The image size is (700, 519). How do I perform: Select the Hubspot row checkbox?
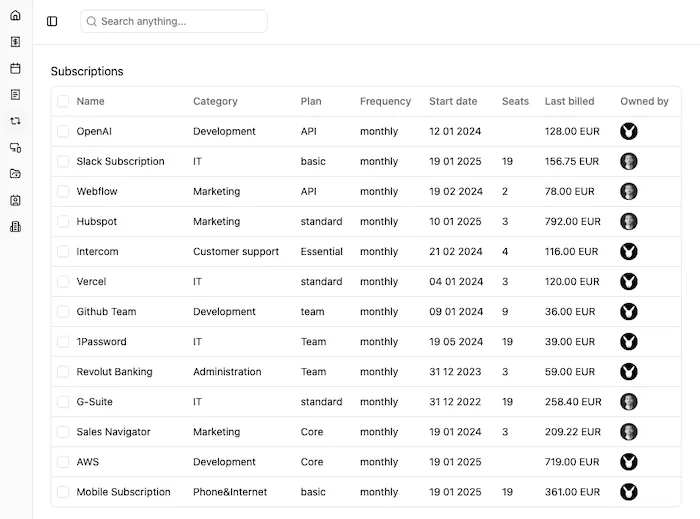coord(63,221)
